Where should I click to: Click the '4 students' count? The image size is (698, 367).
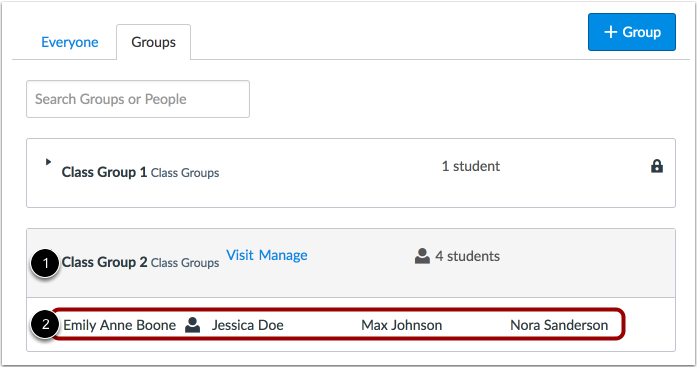click(x=467, y=256)
